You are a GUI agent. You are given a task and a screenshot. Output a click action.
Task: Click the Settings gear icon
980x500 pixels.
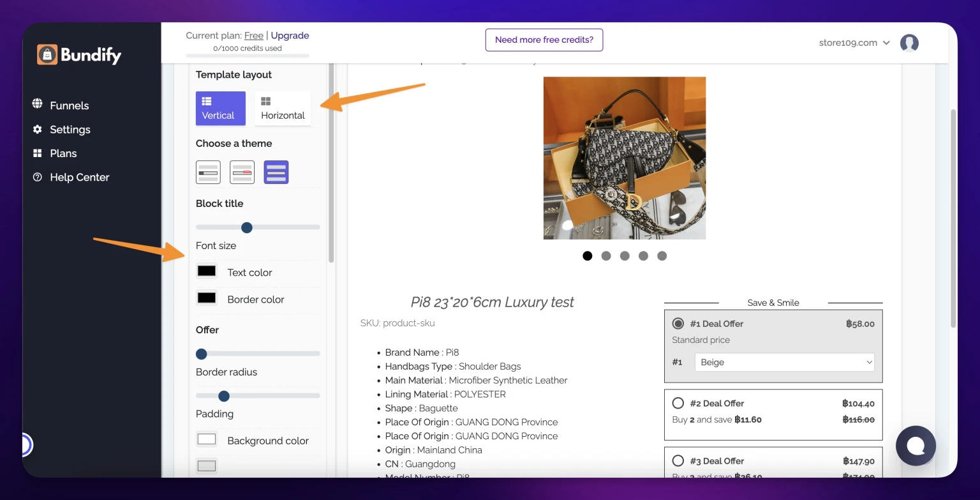pos(38,129)
